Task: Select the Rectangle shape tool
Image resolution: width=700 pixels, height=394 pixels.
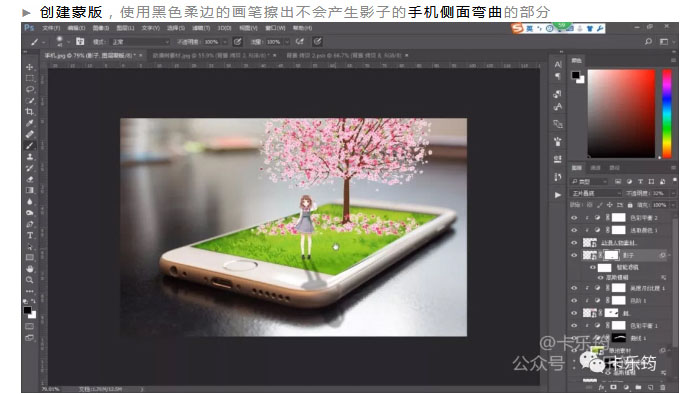Action: point(29,258)
